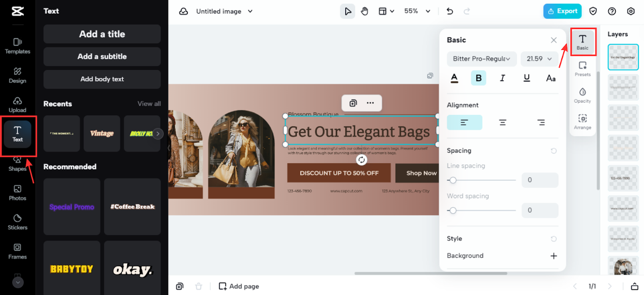Choose the #Coffee Break text preset
The image size is (644, 295).
133,207
